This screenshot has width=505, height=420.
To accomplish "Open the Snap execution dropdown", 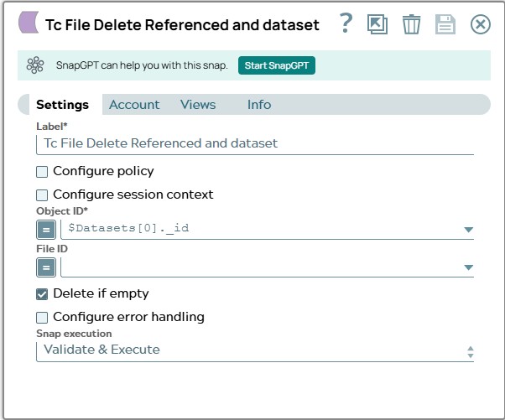I will pyautogui.click(x=255, y=350).
